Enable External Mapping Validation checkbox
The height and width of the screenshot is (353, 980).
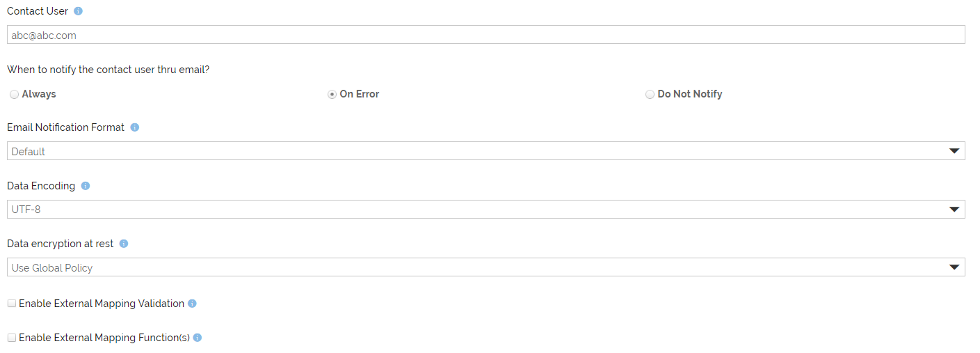(12, 304)
